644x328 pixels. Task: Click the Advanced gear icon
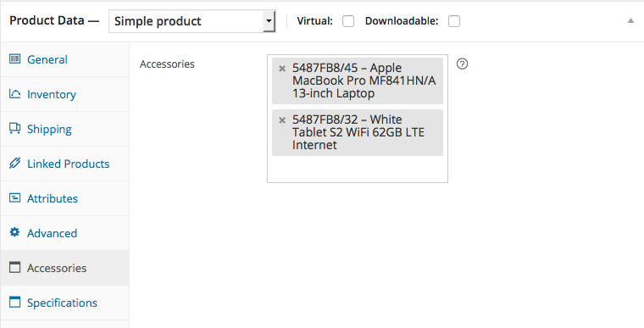click(x=14, y=232)
